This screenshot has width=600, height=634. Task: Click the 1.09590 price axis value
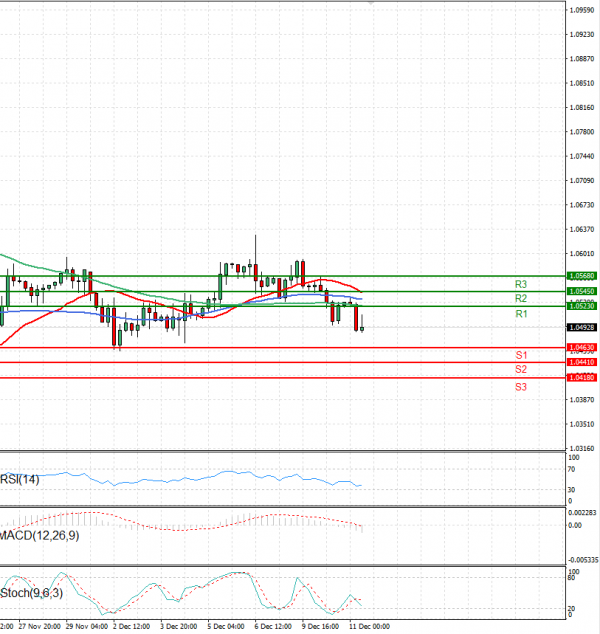(582, 11)
